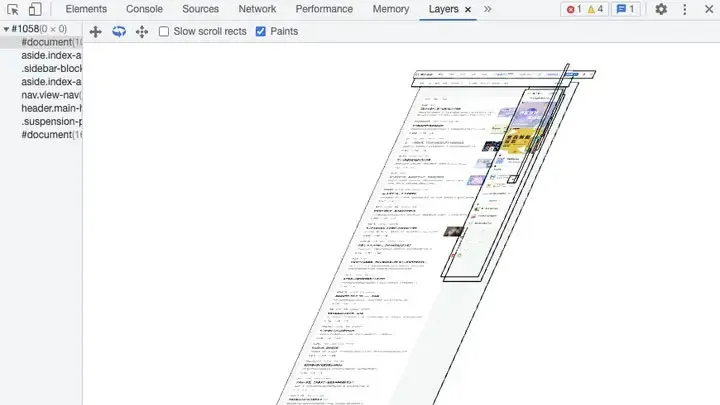Screen dimensions: 720x405
Task: Select the .sidebar-block layer in tree
Action: click(x=50, y=69)
